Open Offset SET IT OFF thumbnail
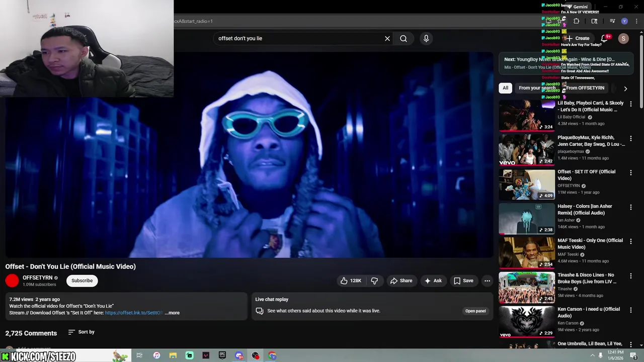644x362 pixels. point(527,184)
